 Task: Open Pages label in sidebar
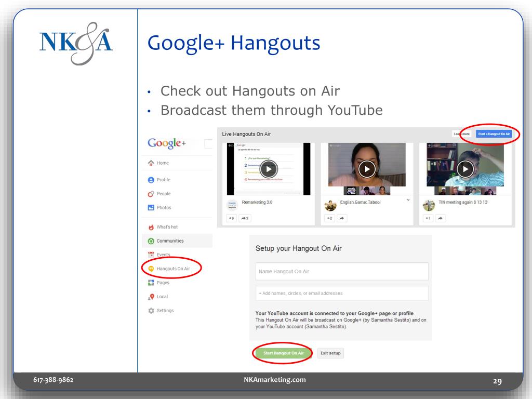163,283
